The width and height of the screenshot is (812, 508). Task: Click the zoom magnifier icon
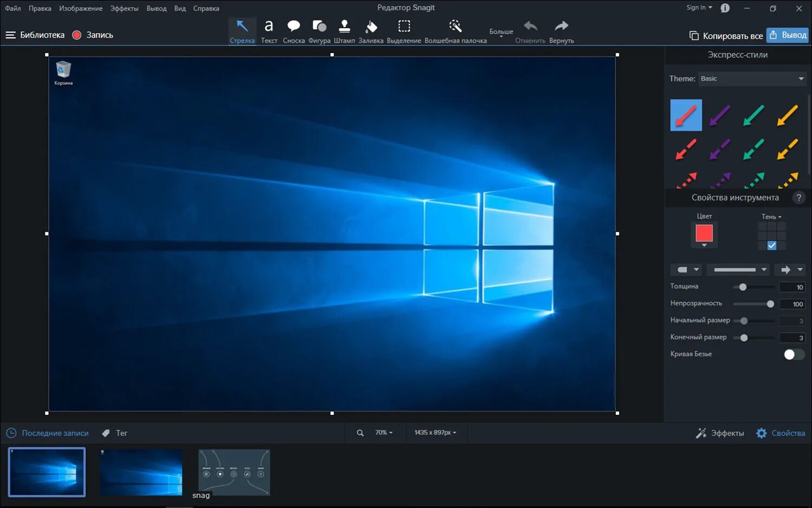click(x=360, y=433)
